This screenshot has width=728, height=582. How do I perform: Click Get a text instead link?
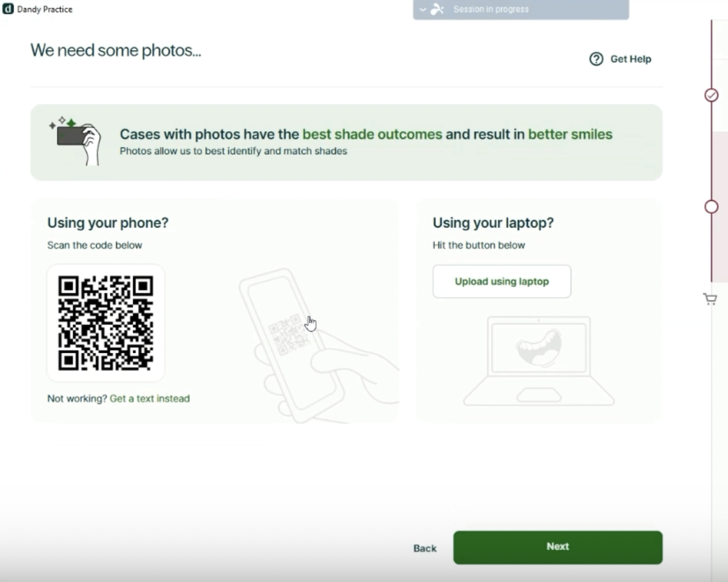(x=150, y=398)
